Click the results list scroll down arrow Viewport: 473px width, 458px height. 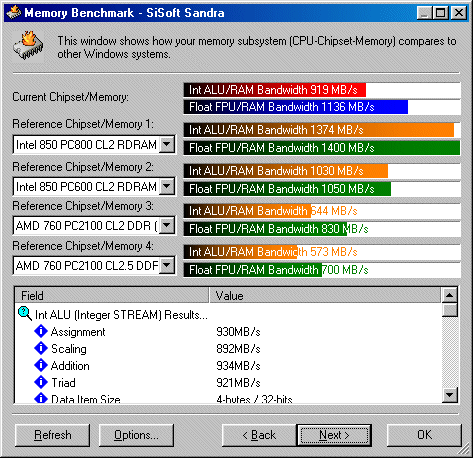450,395
